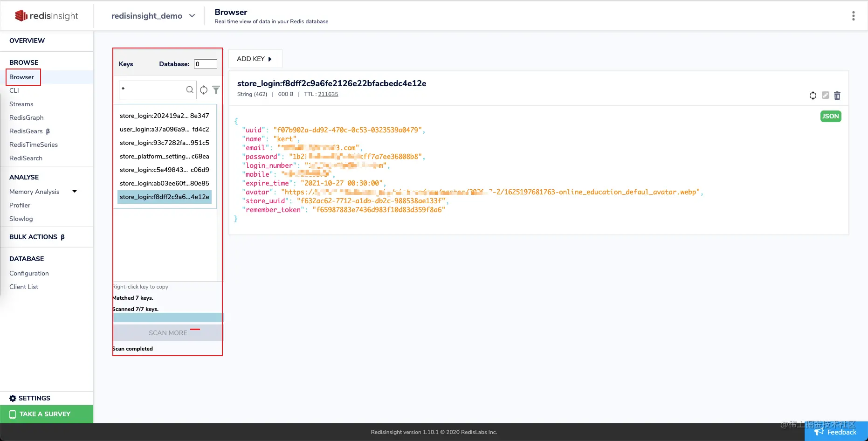Select key store_login:202419a2...8e347

[165, 116]
